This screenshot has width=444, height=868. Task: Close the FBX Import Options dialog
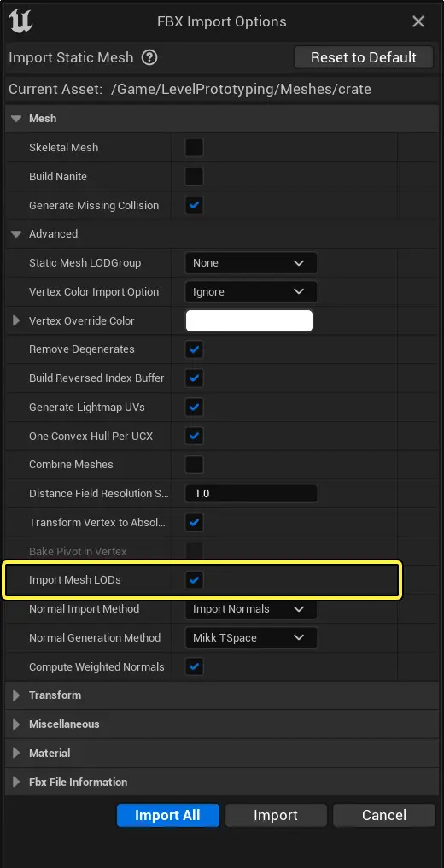click(418, 21)
